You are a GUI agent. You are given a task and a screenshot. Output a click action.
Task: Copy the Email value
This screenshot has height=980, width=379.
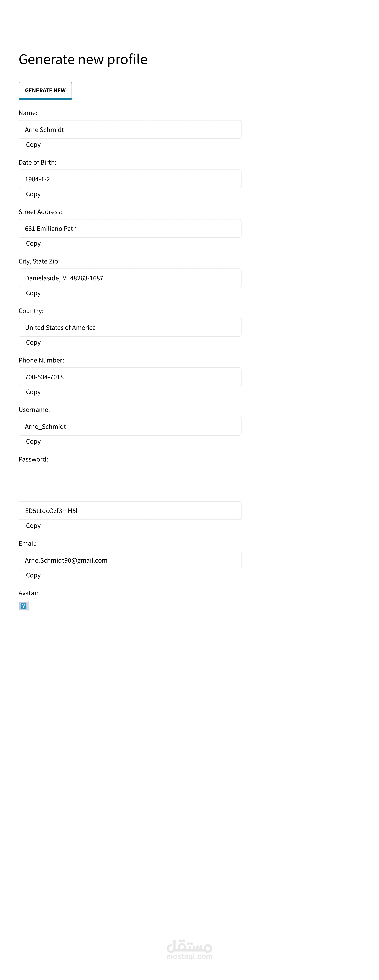click(x=33, y=575)
